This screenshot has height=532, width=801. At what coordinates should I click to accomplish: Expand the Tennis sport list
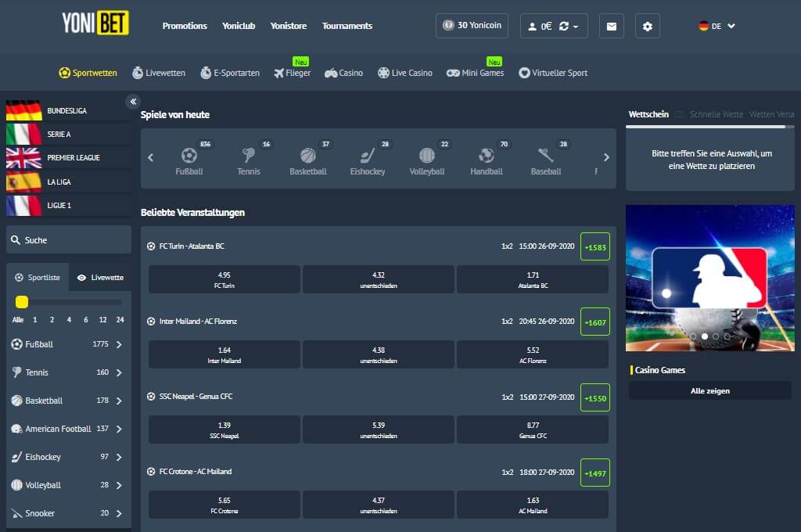pos(119,372)
